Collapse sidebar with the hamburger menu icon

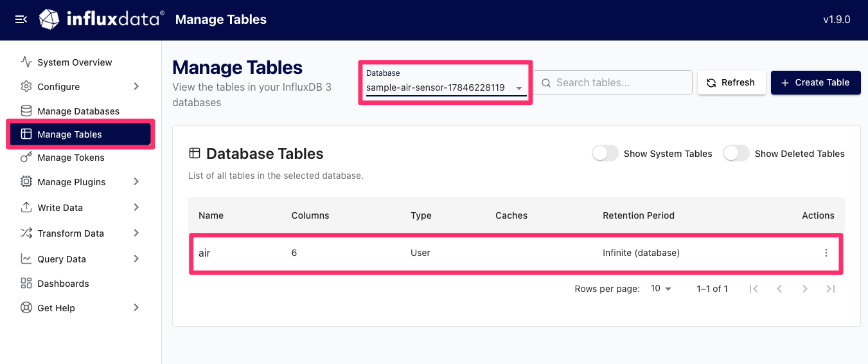point(21,20)
